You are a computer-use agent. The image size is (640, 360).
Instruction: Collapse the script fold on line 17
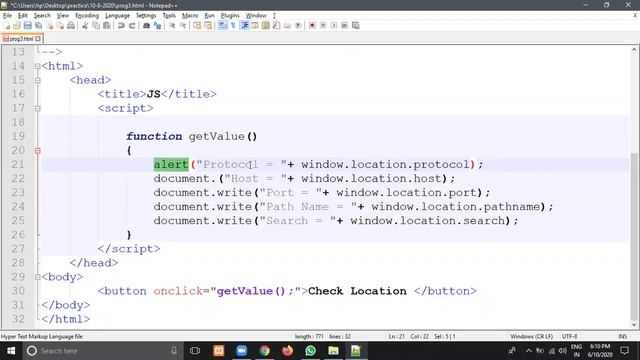(38, 109)
